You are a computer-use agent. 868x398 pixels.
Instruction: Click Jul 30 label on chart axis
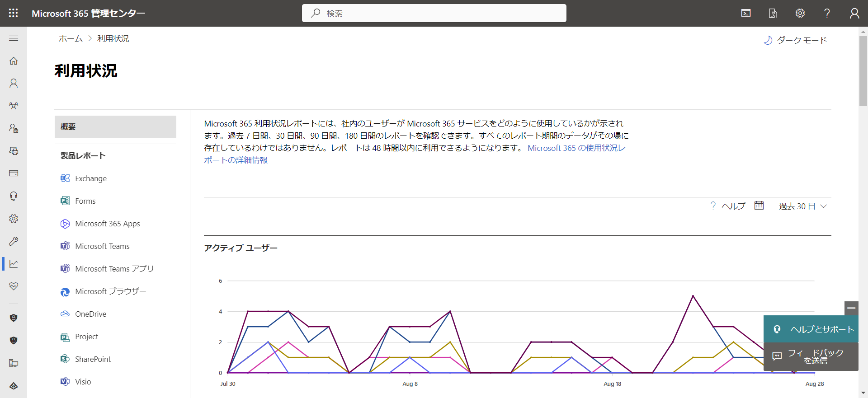228,384
